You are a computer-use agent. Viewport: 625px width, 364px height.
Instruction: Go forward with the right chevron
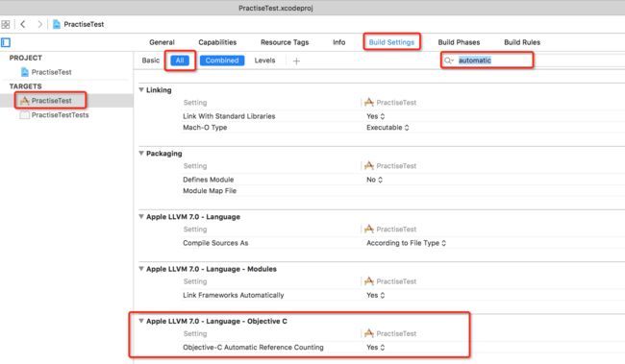click(x=39, y=24)
